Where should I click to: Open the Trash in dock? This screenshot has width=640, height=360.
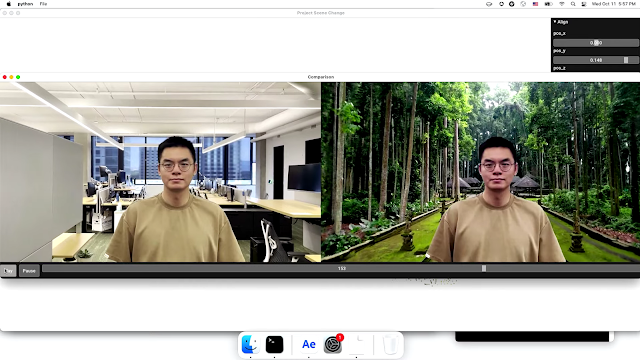pos(391,344)
